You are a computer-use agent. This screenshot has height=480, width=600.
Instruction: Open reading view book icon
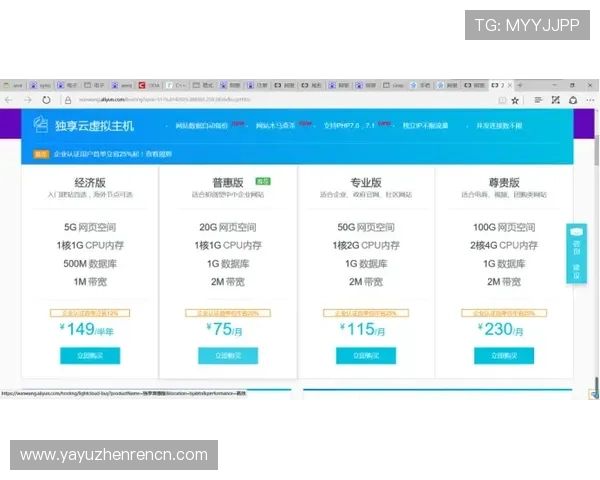click(x=502, y=100)
